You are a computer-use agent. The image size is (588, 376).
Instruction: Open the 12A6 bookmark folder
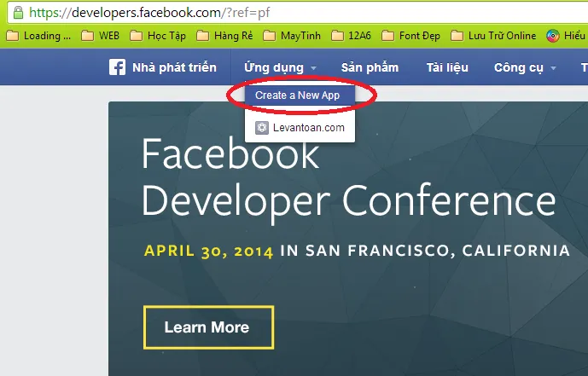coord(351,36)
